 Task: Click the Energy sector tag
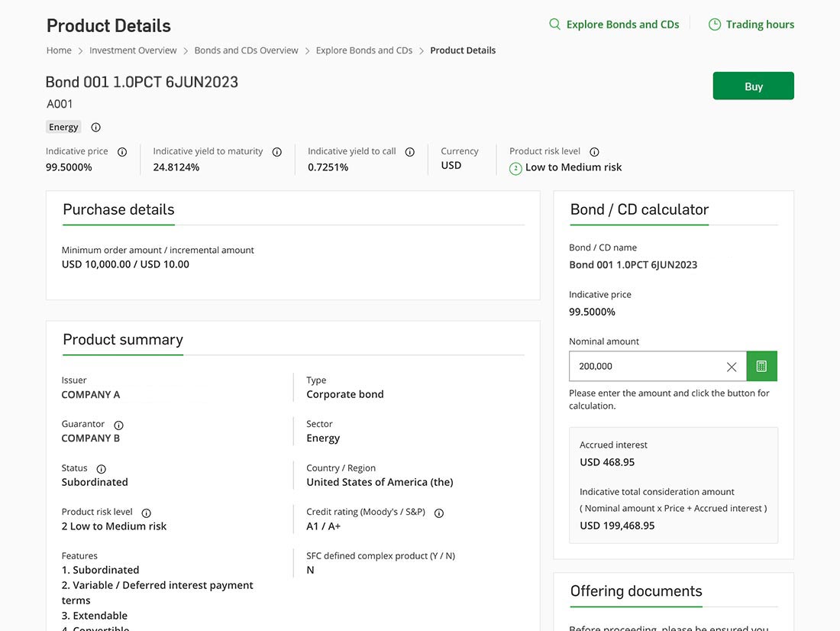[63, 127]
